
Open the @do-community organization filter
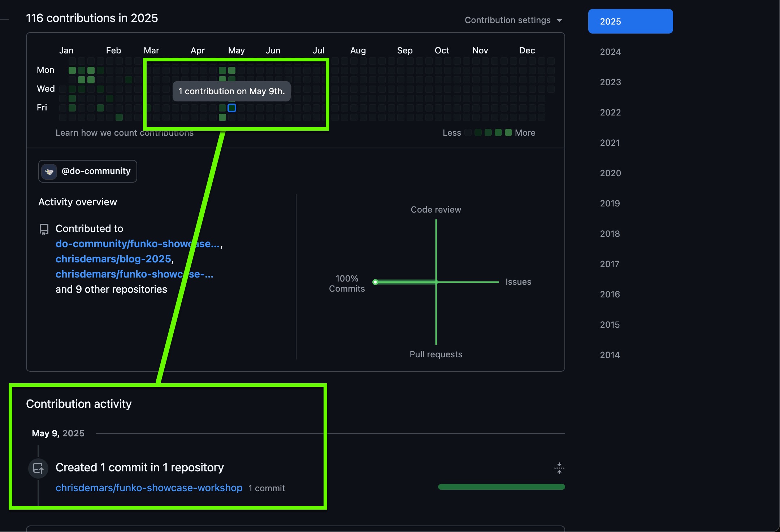87,171
